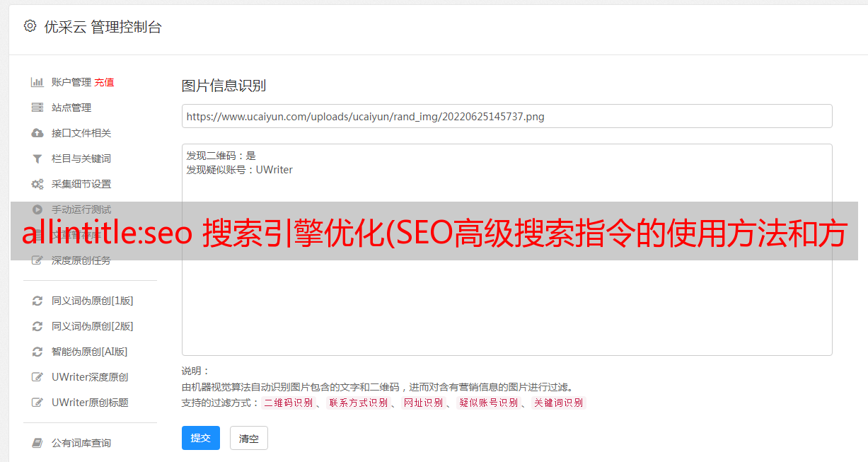Open 账户管理 in the sidebar
This screenshot has width=868, height=462.
[71, 82]
